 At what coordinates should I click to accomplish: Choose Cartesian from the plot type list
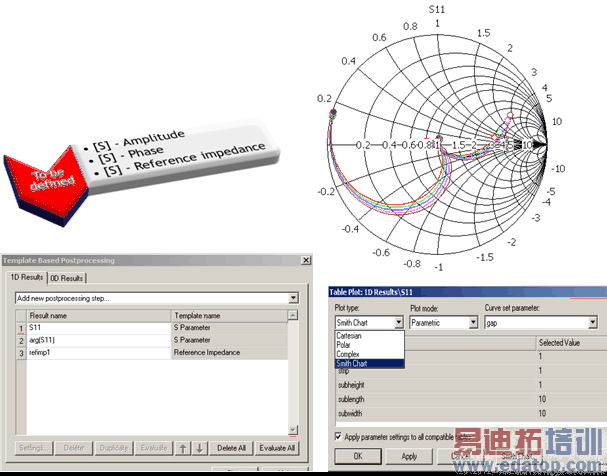369,336
